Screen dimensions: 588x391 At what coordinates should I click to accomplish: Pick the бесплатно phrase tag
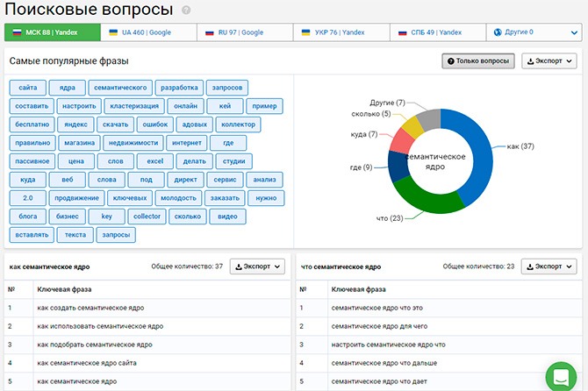[x=32, y=124]
